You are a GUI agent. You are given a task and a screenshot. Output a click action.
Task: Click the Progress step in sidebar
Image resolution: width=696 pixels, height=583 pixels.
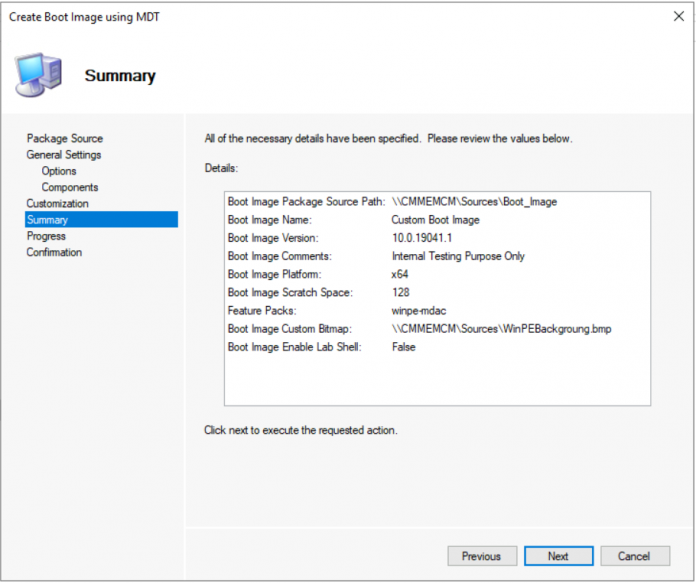point(46,236)
